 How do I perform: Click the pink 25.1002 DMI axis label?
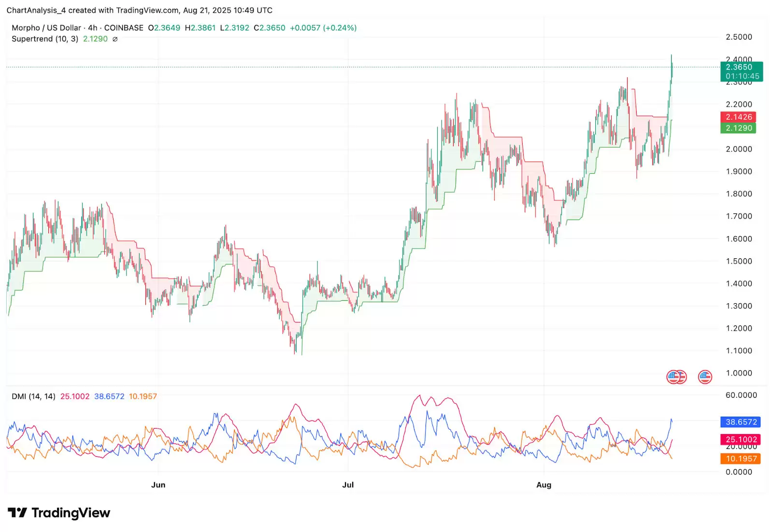tap(741, 439)
